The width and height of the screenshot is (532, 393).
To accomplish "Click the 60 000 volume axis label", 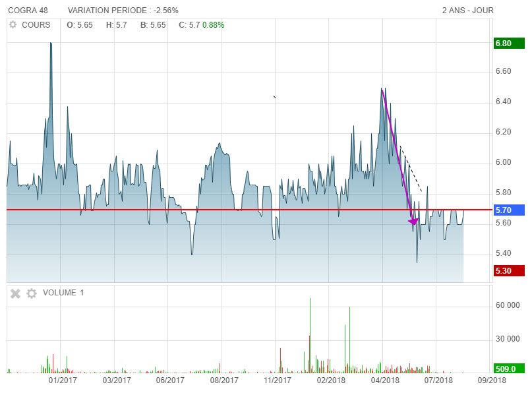I will point(508,305).
